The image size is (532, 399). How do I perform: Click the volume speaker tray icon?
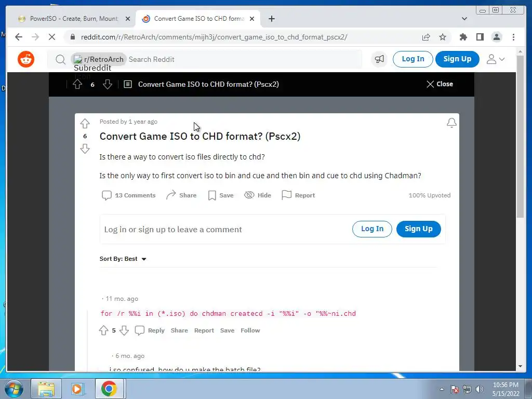(x=480, y=389)
